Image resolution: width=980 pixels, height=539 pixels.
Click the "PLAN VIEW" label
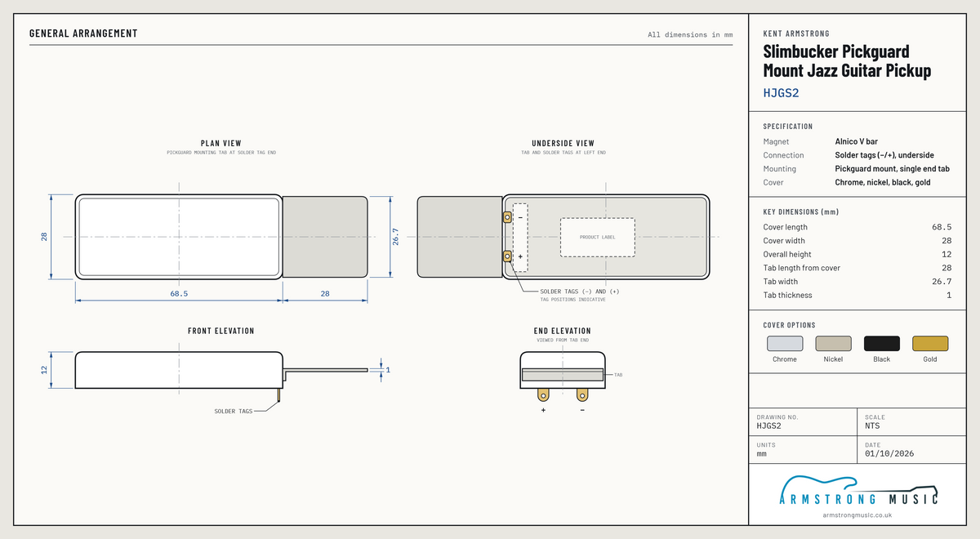click(221, 144)
